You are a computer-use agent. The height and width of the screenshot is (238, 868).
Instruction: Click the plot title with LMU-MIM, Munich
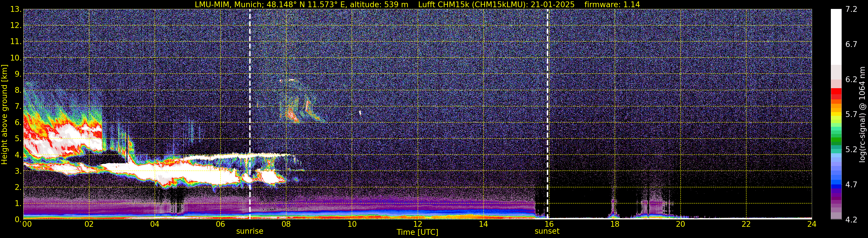click(417, 4)
